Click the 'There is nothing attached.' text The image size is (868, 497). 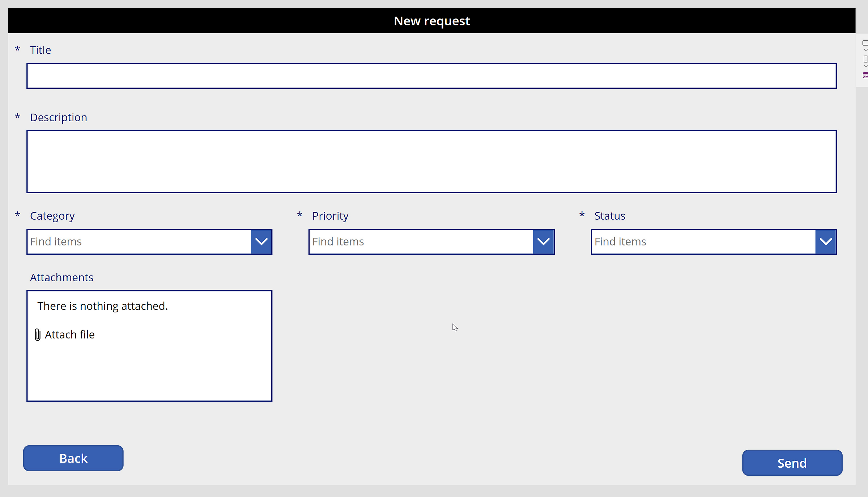coord(103,306)
